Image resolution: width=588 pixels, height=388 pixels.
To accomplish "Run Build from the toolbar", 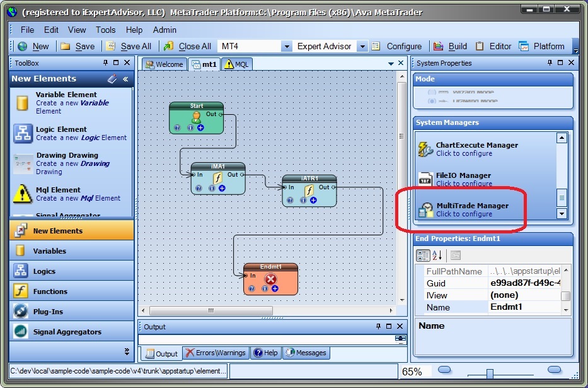I will (x=450, y=46).
